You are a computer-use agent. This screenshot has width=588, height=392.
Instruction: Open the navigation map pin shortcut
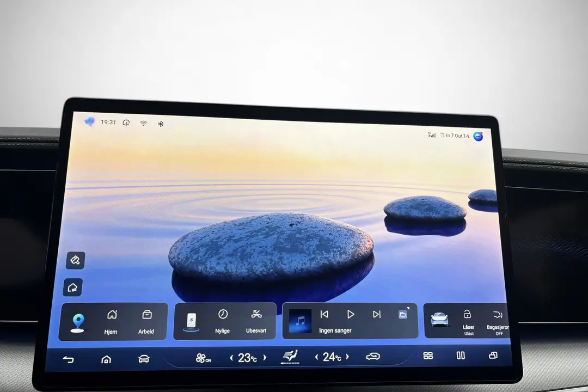coord(78,323)
